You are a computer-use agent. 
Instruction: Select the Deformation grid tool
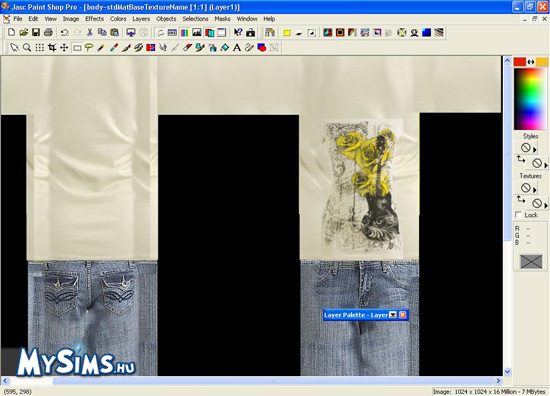click(40, 48)
